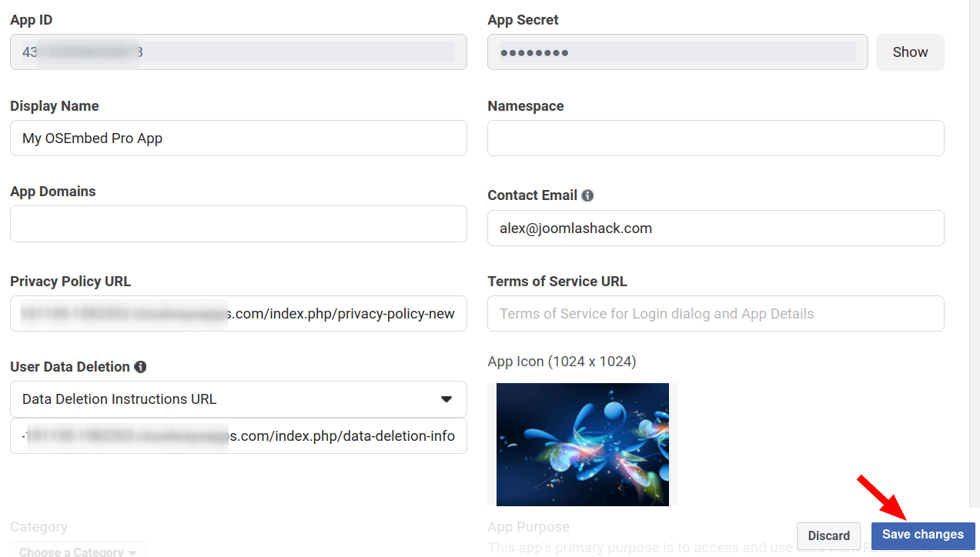Viewport: 980px width, 557px height.
Task: Click the caret beside Choose a Category
Action: click(132, 552)
